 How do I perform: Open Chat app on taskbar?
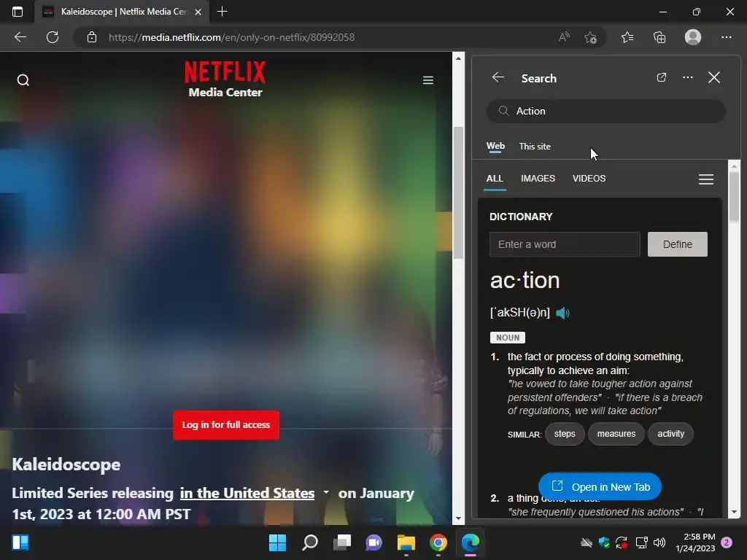(374, 542)
